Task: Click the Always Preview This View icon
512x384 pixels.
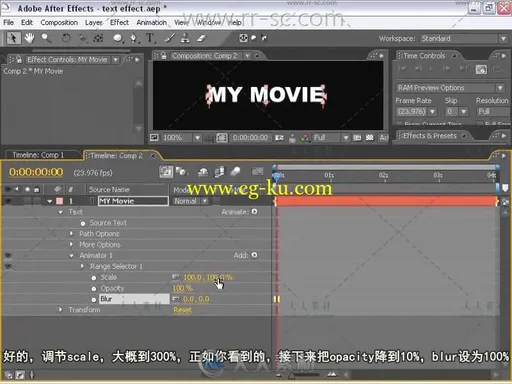Action: coord(154,137)
